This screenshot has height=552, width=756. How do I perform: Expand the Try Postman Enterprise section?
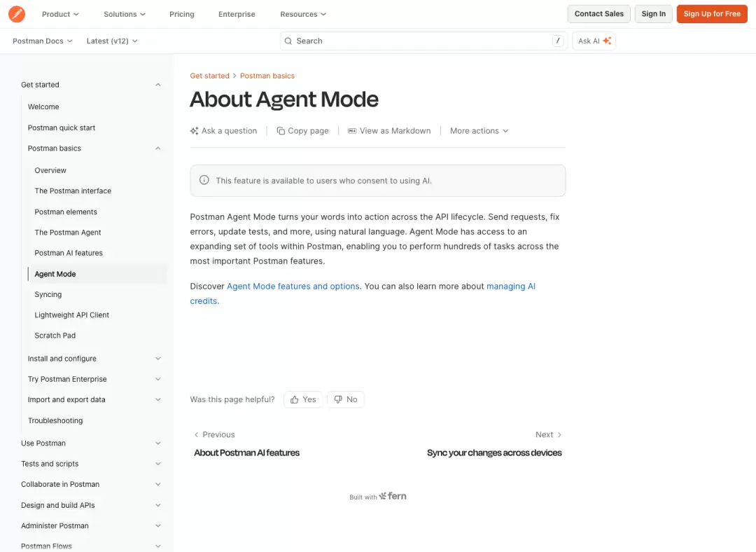[157, 379]
